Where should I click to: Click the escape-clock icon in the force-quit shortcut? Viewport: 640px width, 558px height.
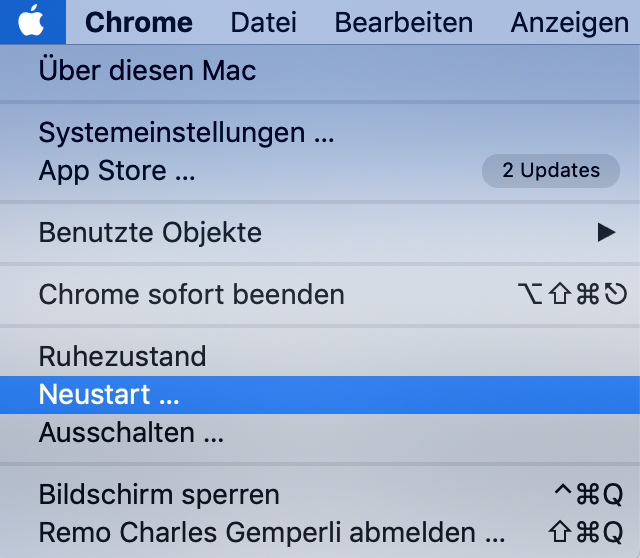(x=616, y=294)
